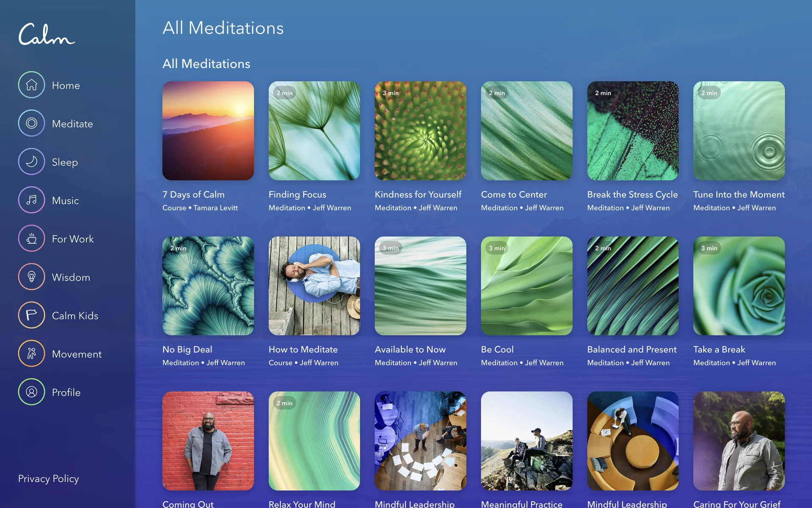Open the Profile person icon
The image size is (812, 508).
pos(31,392)
